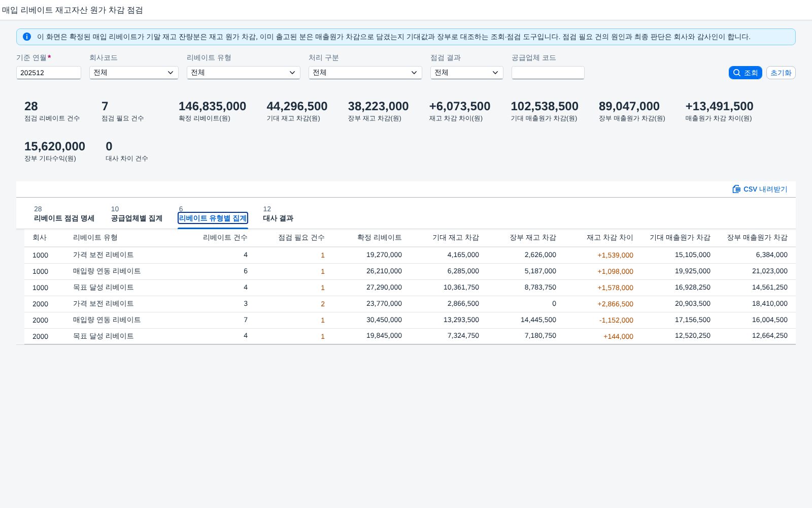Screen dimensions: 812x508
Task: Click the 146,835,000 확정 리베이트 summary figure
Action: [212, 106]
